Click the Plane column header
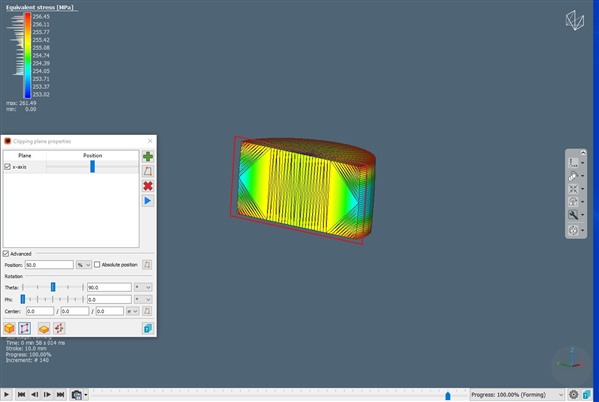The width and height of the screenshot is (599, 402). tap(25, 156)
